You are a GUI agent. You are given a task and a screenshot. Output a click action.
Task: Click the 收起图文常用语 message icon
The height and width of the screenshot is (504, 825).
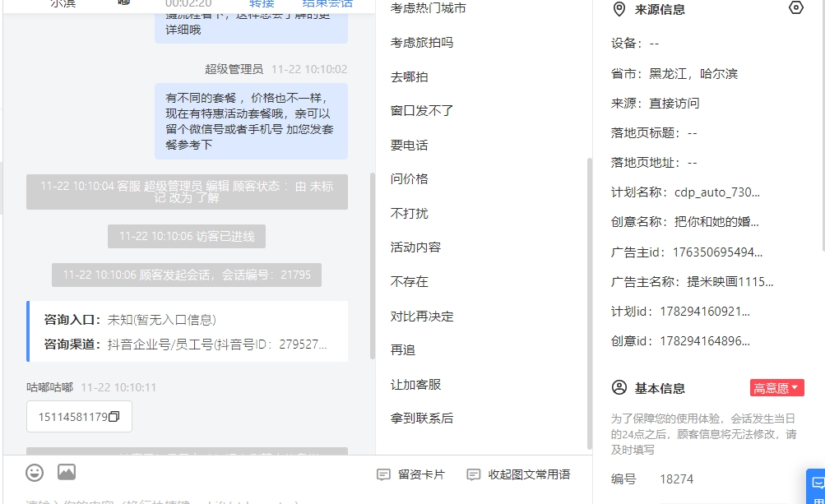[474, 474]
